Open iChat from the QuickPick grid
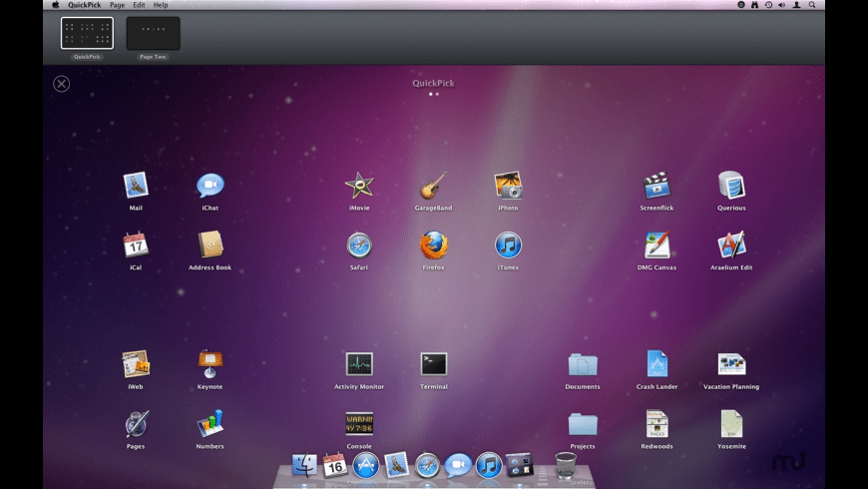868x489 pixels. pyautogui.click(x=210, y=185)
